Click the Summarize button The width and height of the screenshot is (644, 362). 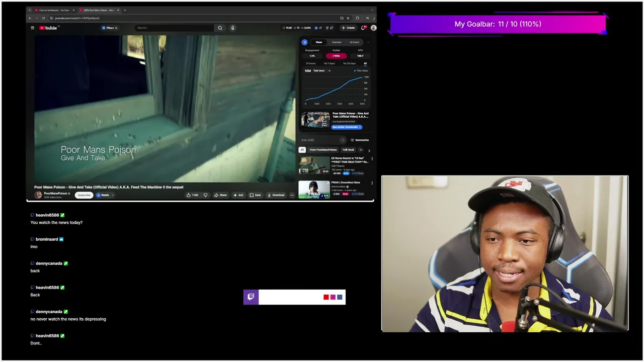(x=360, y=140)
